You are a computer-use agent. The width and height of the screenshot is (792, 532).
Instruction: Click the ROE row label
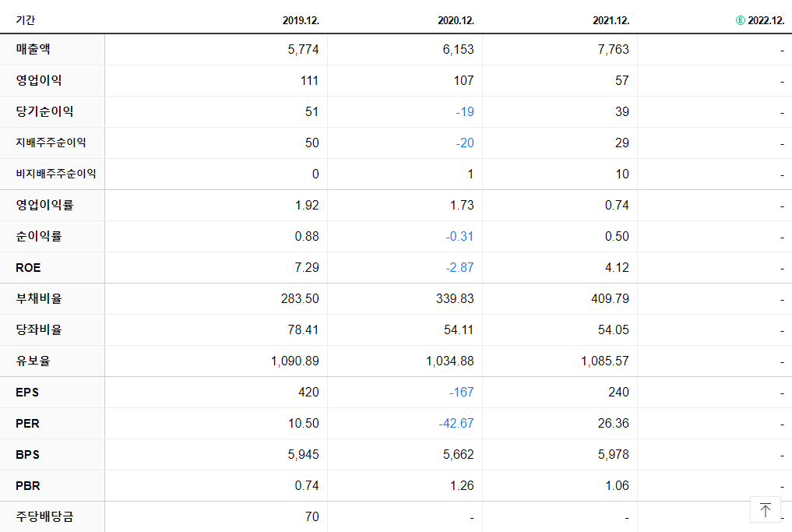point(28,268)
